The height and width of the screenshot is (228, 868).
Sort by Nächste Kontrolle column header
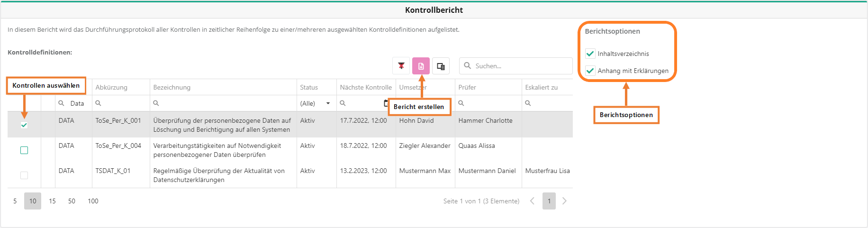point(365,87)
